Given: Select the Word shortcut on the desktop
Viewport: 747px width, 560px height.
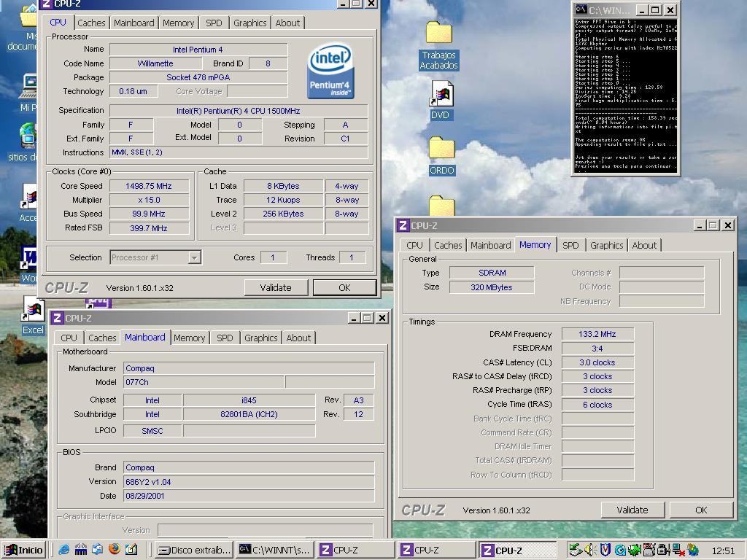Looking at the screenshot, I should [29, 264].
